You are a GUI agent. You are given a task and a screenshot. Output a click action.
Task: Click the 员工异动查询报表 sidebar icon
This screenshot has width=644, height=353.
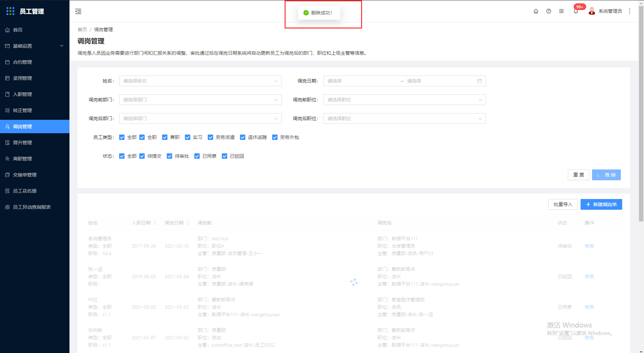(x=7, y=207)
